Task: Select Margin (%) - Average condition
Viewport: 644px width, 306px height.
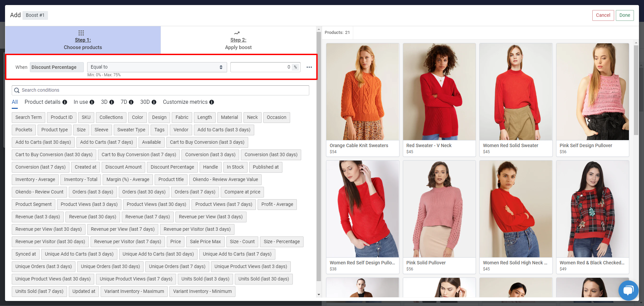Action: coord(128,180)
